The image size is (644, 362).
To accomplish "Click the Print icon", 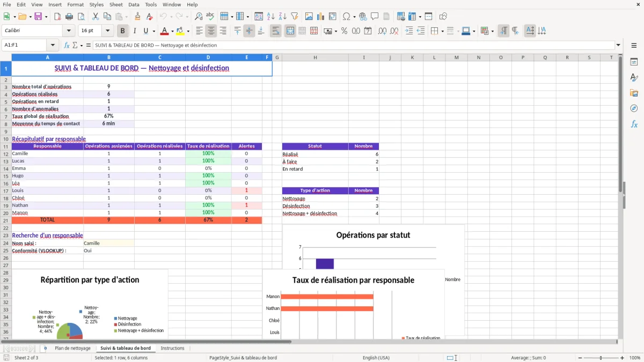I will click(69, 17).
